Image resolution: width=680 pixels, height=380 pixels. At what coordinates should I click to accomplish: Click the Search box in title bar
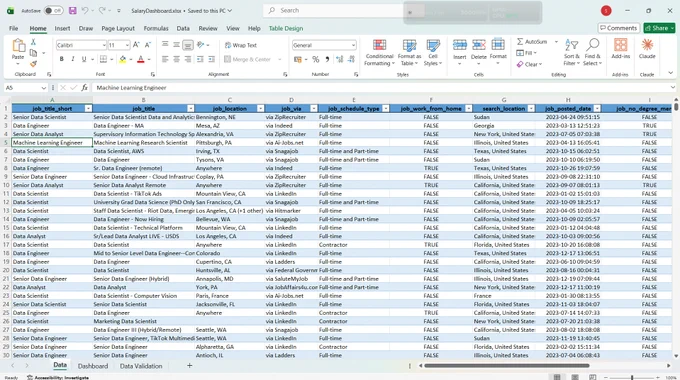pos(343,10)
